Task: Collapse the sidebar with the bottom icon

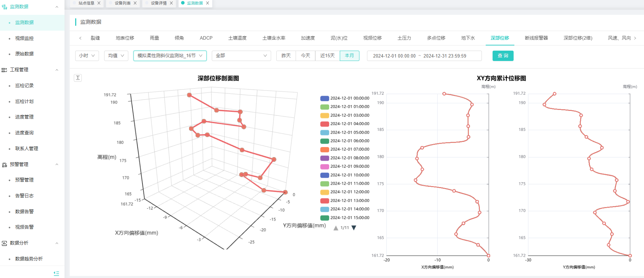Action: click(57, 273)
